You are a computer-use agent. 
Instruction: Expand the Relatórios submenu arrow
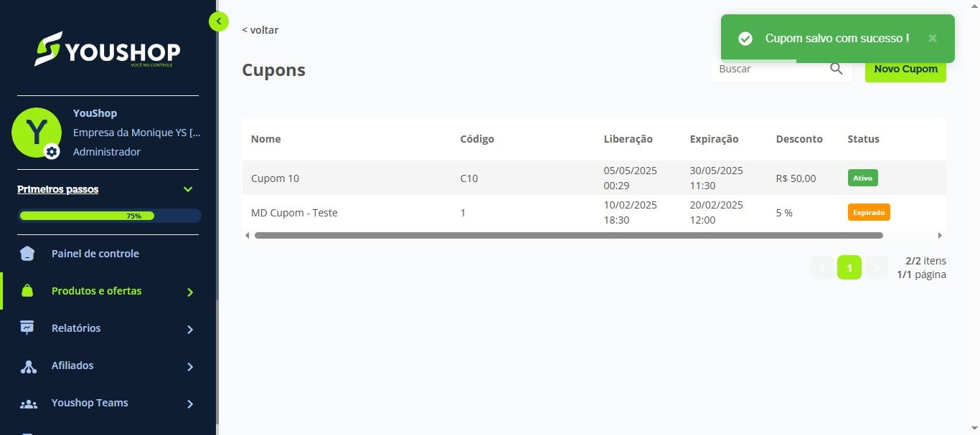pyautogui.click(x=190, y=329)
